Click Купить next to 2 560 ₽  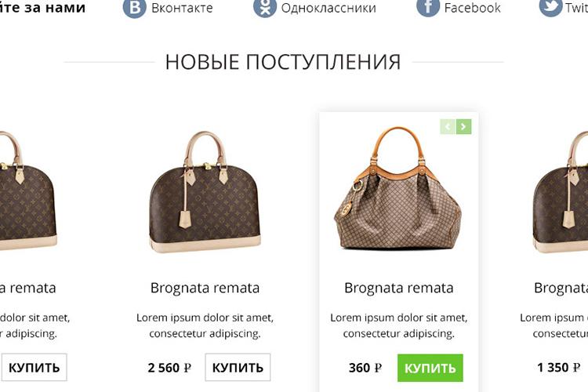(x=238, y=367)
